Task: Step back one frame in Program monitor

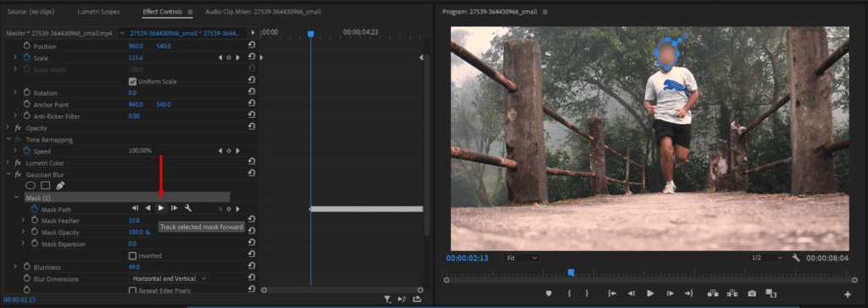Action: [631, 294]
